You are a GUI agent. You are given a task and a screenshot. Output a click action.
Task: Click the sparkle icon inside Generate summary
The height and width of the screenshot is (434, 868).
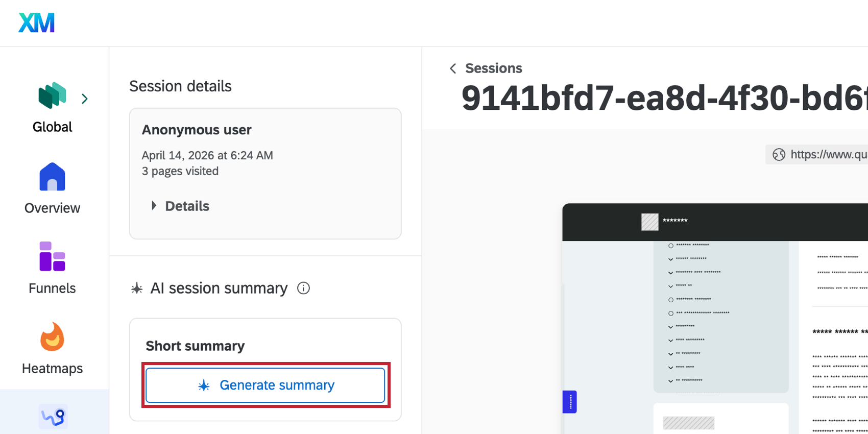[204, 385]
